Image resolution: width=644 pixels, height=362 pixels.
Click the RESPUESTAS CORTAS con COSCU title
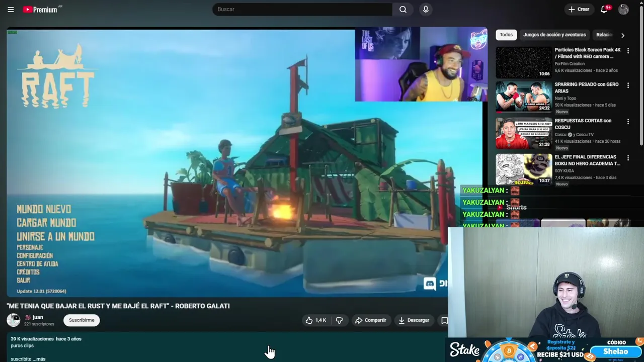point(583,124)
